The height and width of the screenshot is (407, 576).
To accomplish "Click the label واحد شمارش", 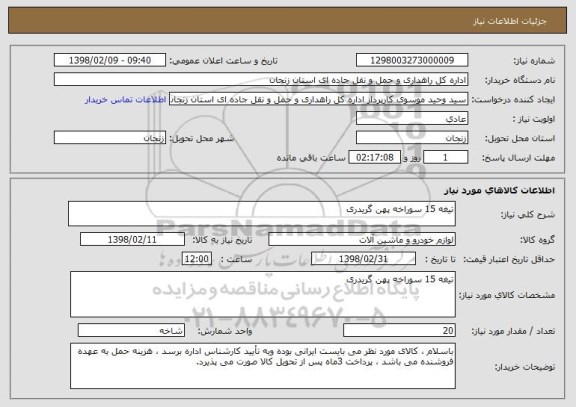I will pos(225,331).
